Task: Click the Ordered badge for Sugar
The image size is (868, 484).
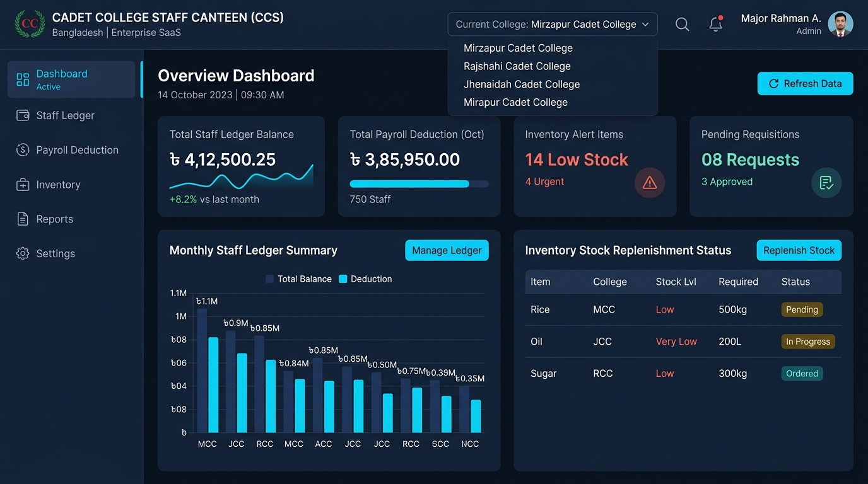Action: [x=802, y=374]
